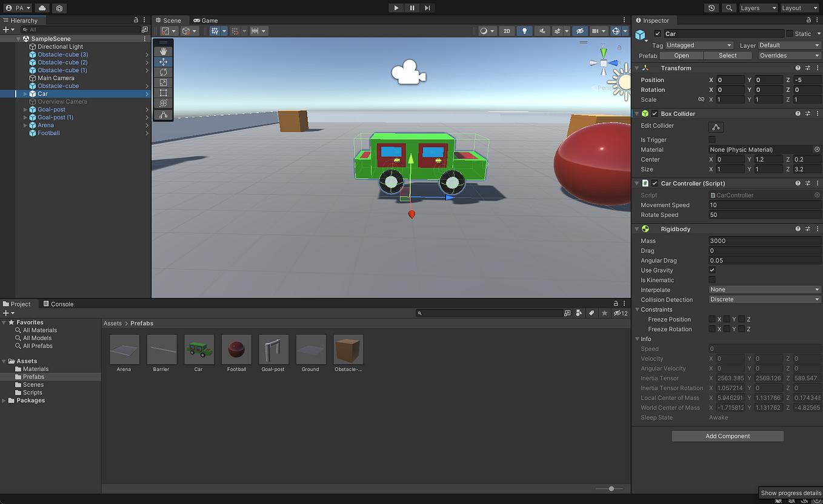Select the Move tool in the scene toolbar
The height and width of the screenshot is (504, 823).
click(162, 61)
